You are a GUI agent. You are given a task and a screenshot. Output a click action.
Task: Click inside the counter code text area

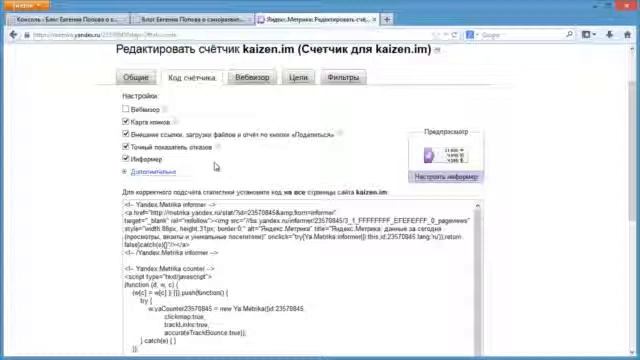coord(298,278)
